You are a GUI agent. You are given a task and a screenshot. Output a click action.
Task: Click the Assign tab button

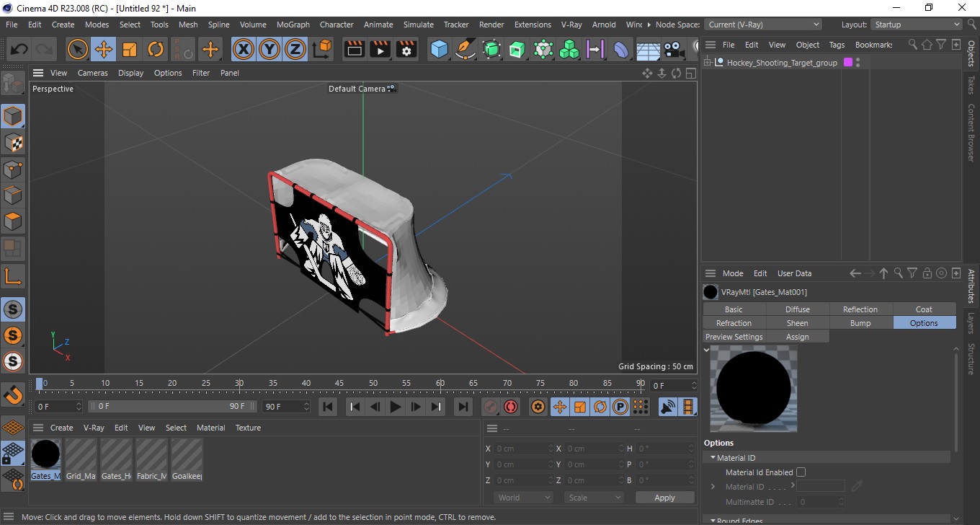(798, 337)
